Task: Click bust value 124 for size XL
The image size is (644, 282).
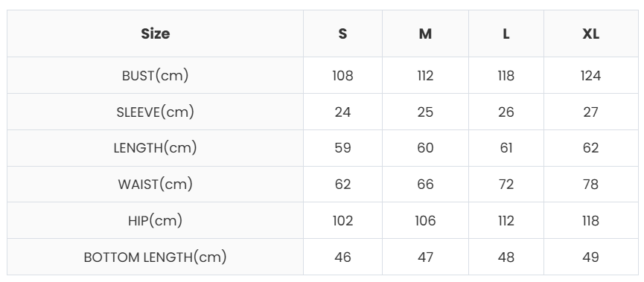Action: click(590, 76)
